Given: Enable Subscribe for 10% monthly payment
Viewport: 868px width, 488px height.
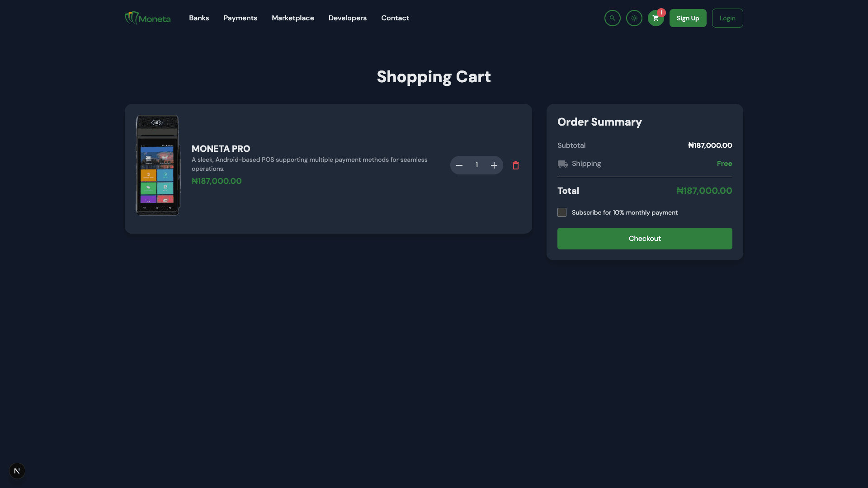Looking at the screenshot, I should point(562,212).
